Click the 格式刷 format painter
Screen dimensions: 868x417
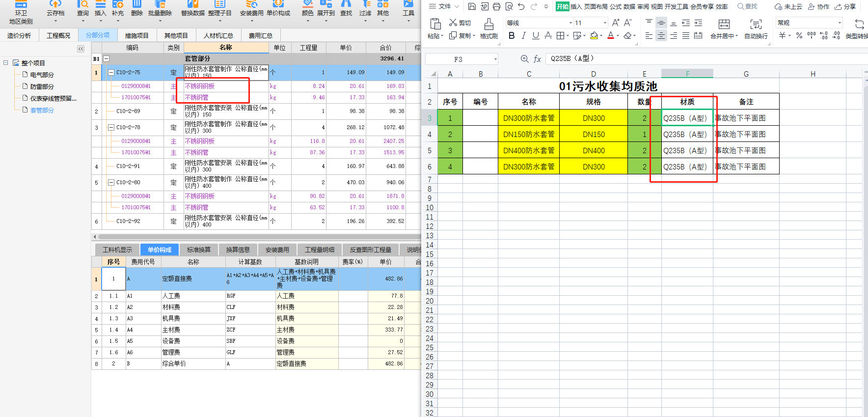[489, 29]
